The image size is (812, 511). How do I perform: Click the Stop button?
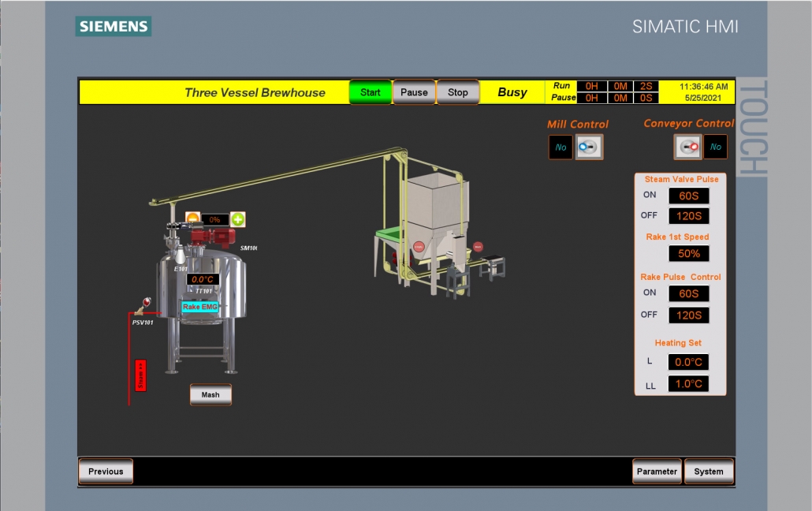point(458,92)
